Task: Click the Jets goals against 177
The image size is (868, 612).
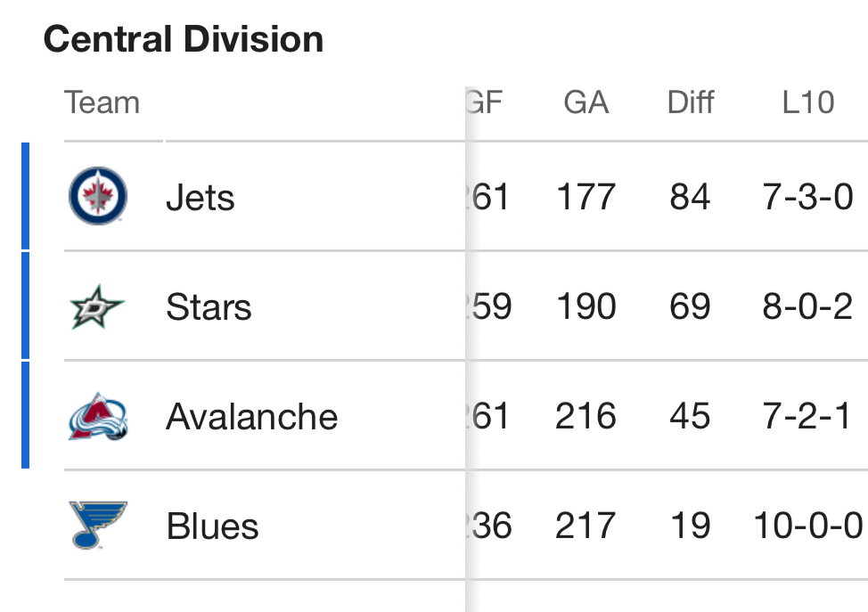Action: [x=585, y=197]
